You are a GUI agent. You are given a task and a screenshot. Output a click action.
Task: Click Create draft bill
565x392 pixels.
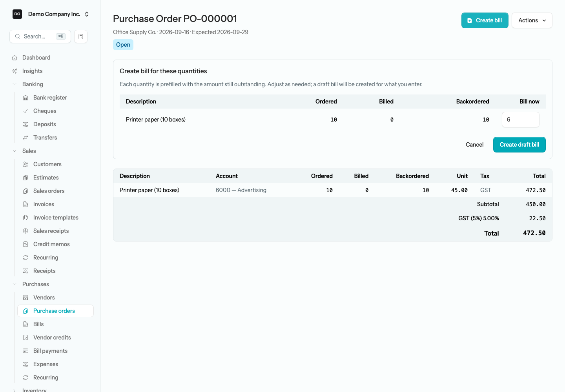(x=519, y=145)
